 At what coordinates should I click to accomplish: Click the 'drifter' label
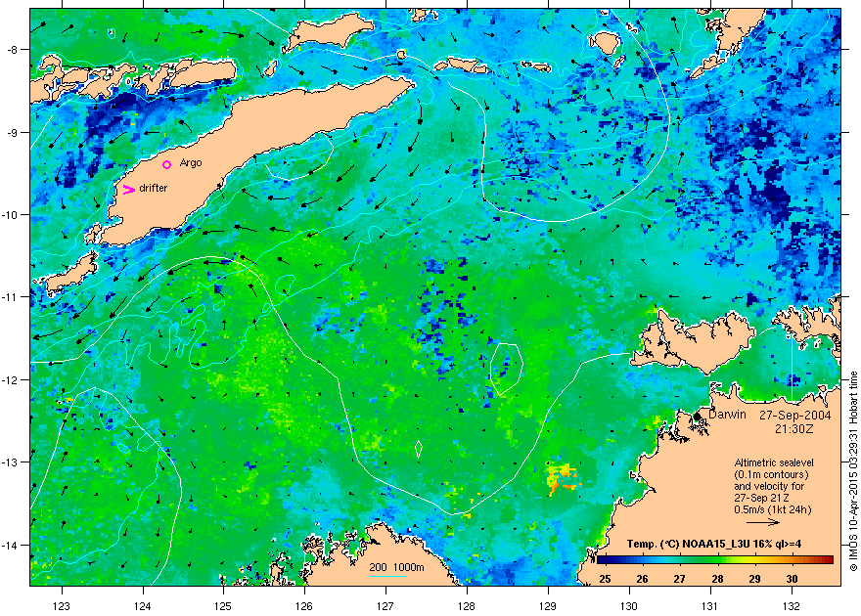[x=154, y=188]
